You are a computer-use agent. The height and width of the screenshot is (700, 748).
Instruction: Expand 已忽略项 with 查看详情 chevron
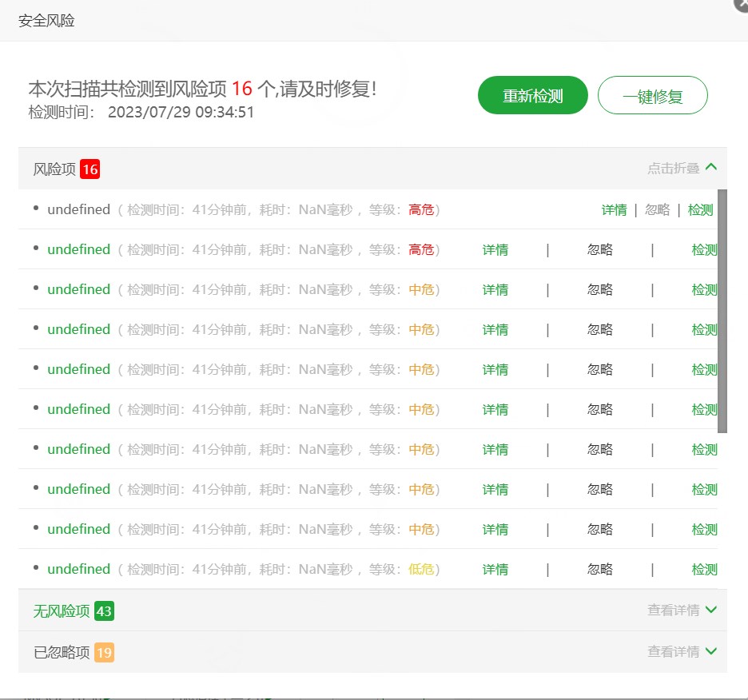[x=710, y=652]
